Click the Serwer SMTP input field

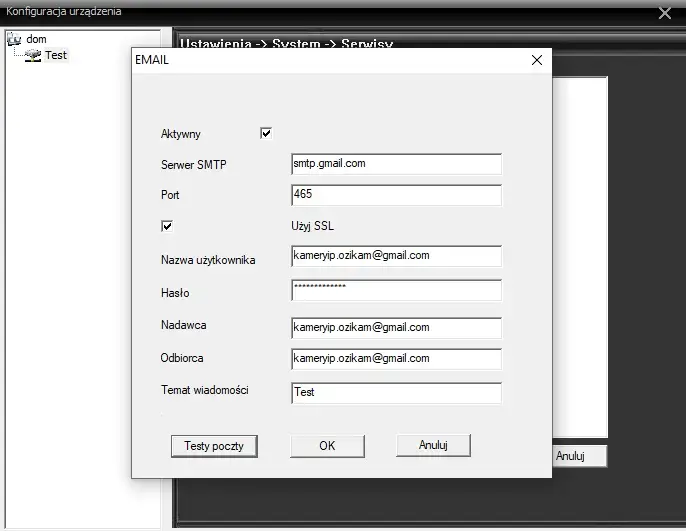[396, 164]
